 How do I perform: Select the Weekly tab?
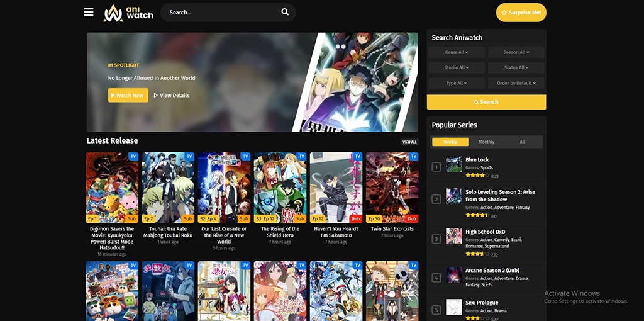click(x=450, y=142)
